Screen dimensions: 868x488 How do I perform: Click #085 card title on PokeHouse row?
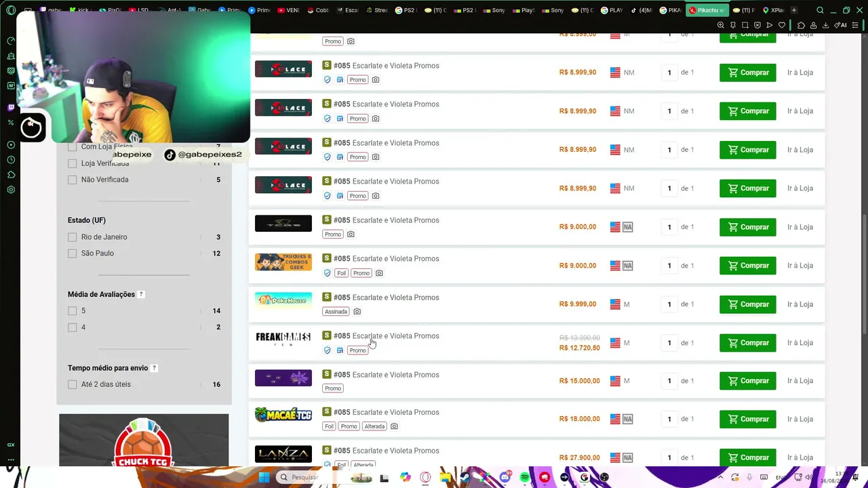coord(387,298)
